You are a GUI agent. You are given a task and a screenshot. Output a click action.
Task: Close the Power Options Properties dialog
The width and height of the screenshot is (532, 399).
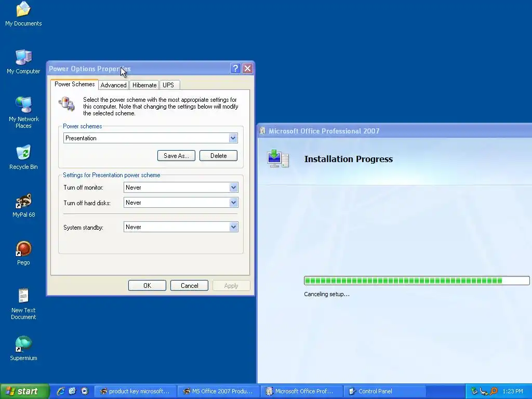[x=248, y=69]
